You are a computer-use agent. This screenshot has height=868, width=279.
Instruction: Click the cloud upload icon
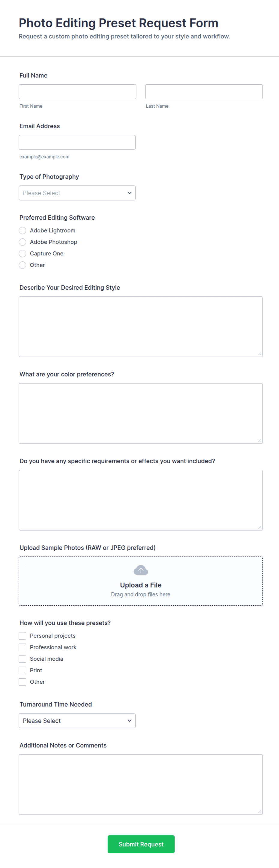[x=140, y=570]
